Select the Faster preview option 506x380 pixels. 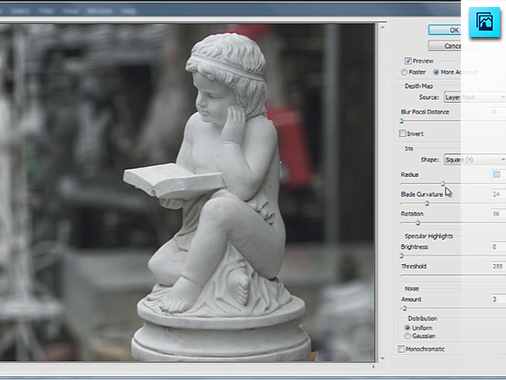pos(404,72)
